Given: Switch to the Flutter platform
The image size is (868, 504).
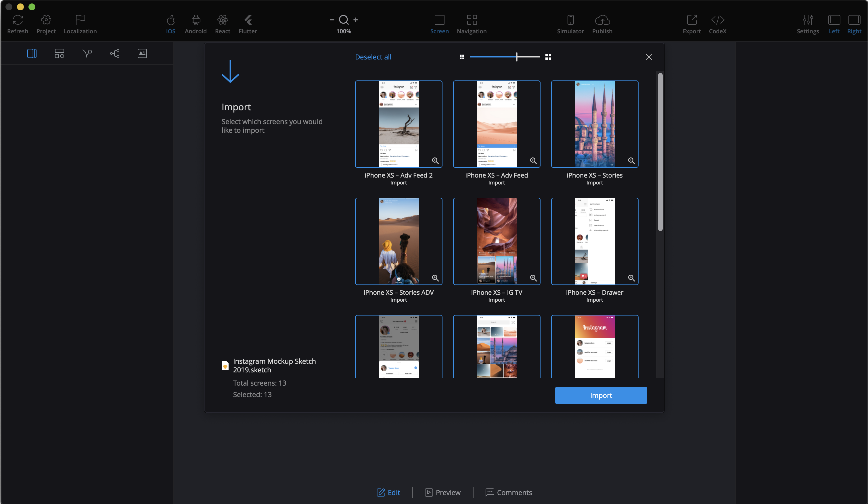Looking at the screenshot, I should point(247,23).
